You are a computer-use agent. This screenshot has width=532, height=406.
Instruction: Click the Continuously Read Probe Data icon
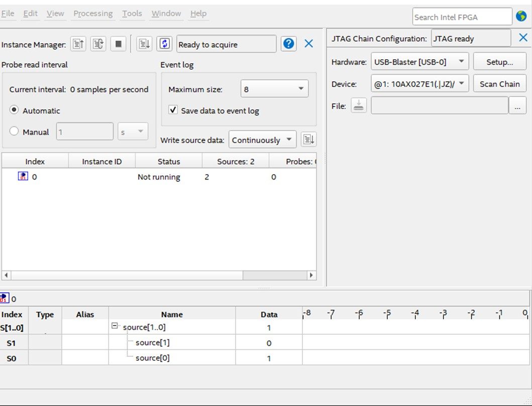[x=98, y=44]
